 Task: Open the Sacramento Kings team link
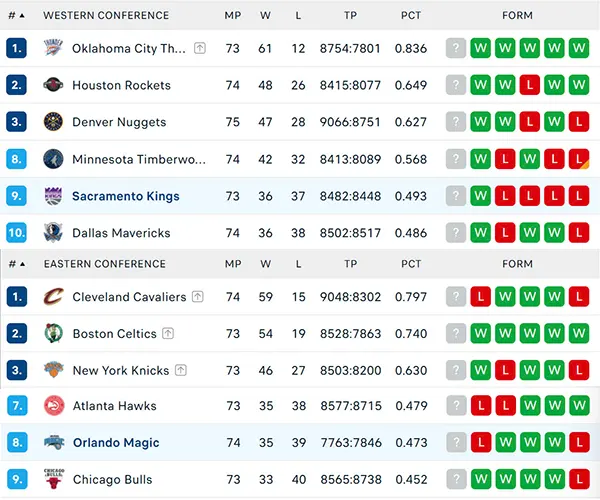(126, 196)
